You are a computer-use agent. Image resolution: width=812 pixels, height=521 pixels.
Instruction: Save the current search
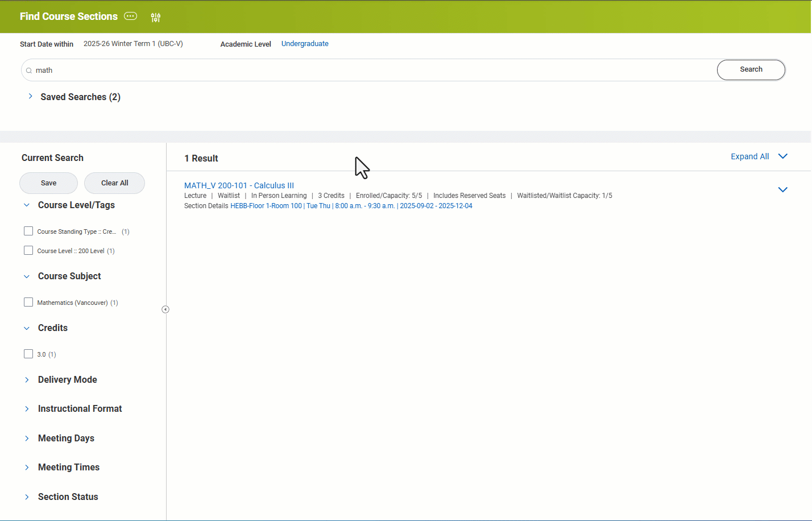coord(49,183)
